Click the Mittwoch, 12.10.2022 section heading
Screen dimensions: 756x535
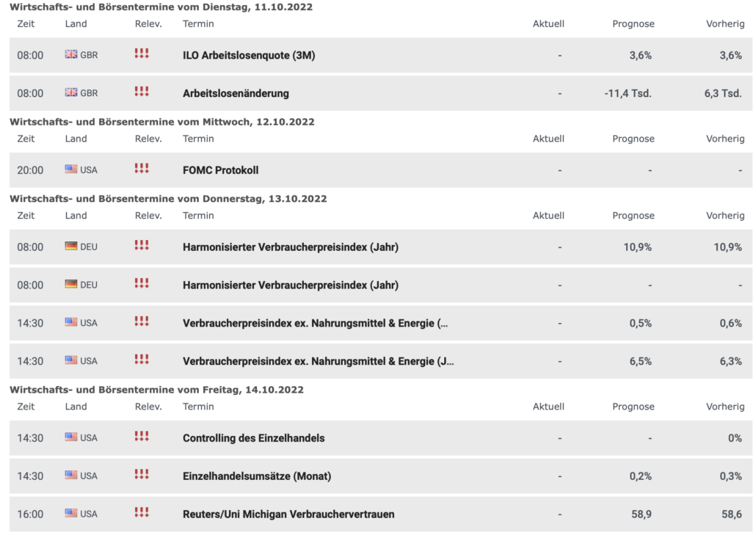coord(162,122)
